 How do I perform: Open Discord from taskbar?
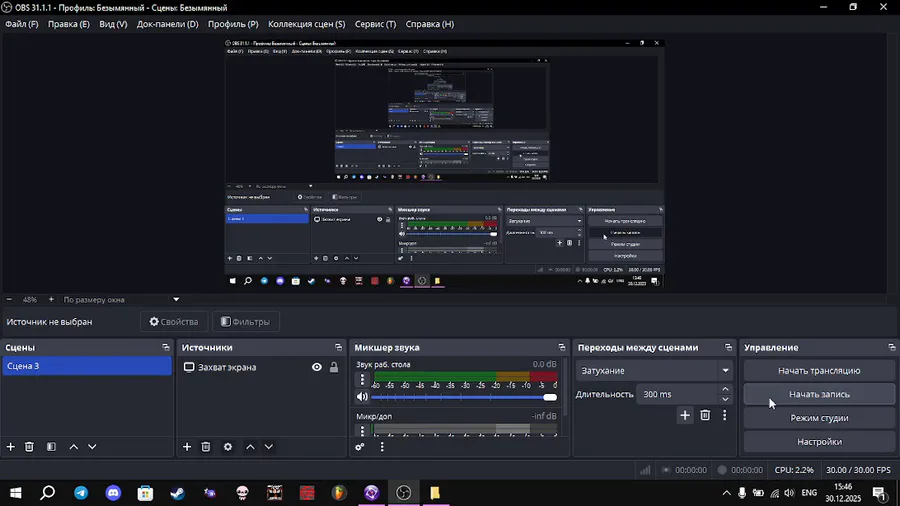113,493
